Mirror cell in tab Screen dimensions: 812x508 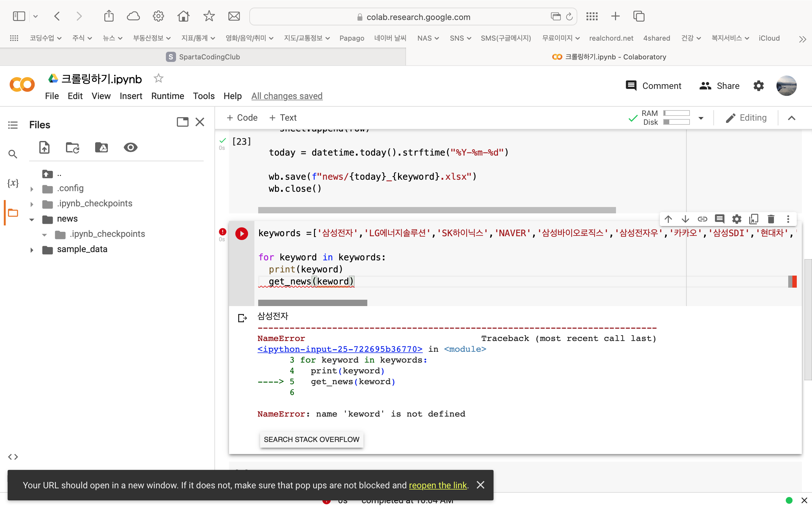754,219
